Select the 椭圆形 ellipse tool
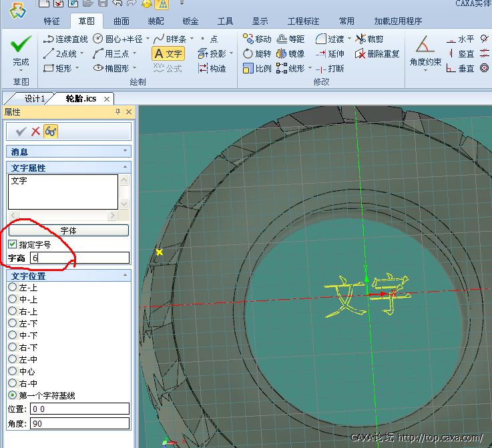The width and height of the screenshot is (492, 448). point(111,68)
